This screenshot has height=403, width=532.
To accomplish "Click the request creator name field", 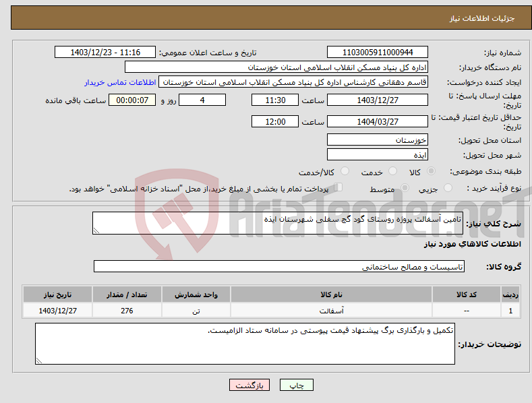I will [x=293, y=82].
